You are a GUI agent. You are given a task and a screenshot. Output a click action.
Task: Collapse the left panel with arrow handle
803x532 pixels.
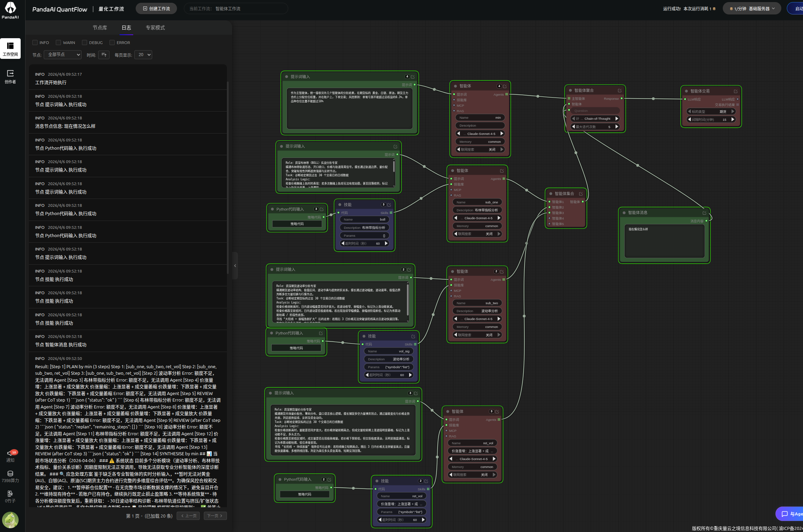(x=235, y=266)
